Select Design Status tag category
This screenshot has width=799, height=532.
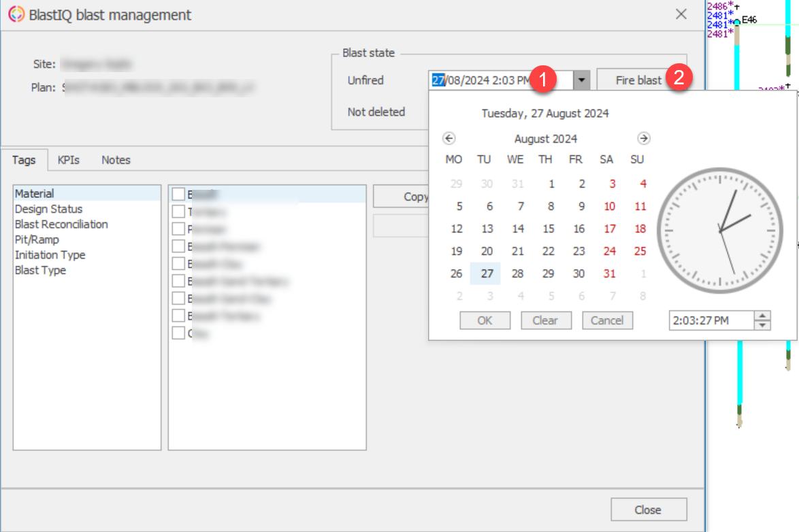[86, 209]
